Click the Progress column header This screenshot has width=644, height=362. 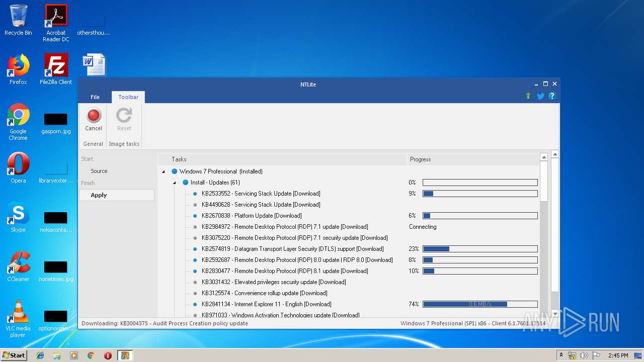(x=473, y=159)
